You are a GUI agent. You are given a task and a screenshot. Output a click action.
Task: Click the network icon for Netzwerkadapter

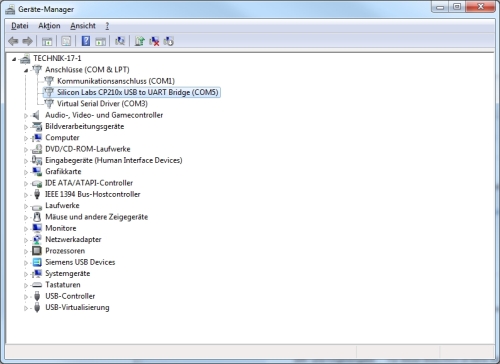point(37,240)
